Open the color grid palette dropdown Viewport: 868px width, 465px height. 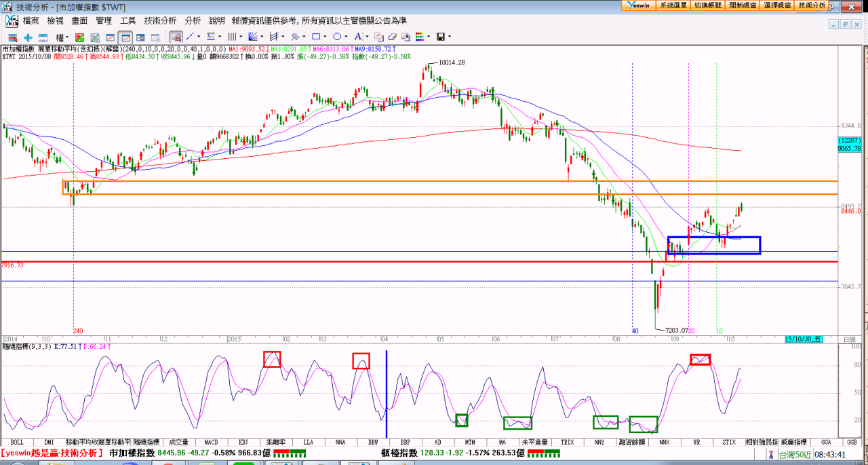(430, 37)
